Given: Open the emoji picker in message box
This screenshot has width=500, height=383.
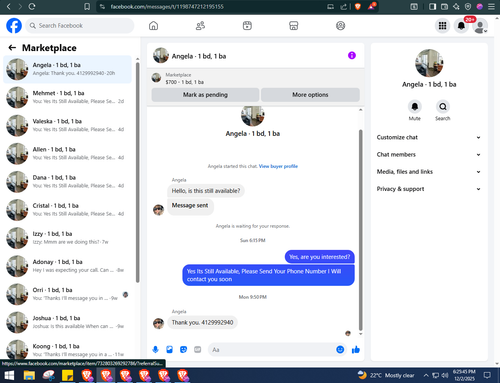Looking at the screenshot, I should tap(340, 349).
